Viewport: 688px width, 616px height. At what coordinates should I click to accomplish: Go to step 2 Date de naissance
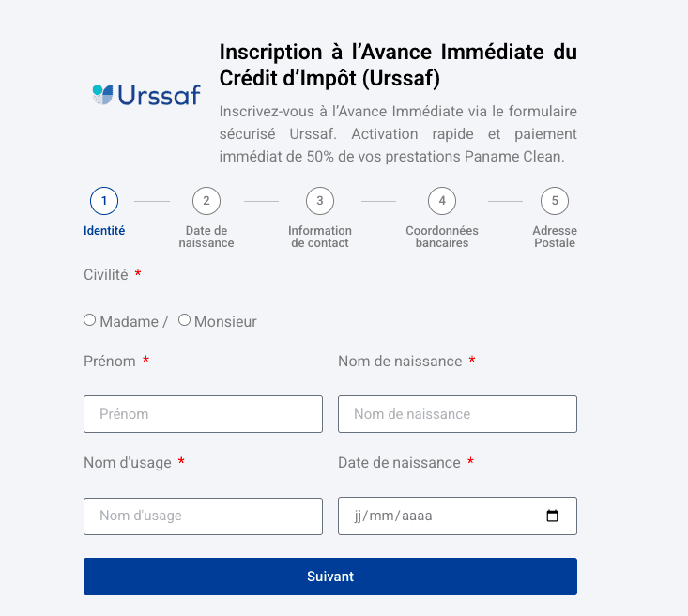point(206,201)
